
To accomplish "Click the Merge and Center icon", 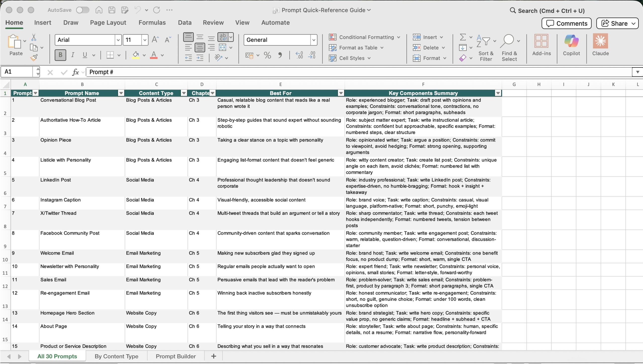I will click(223, 47).
